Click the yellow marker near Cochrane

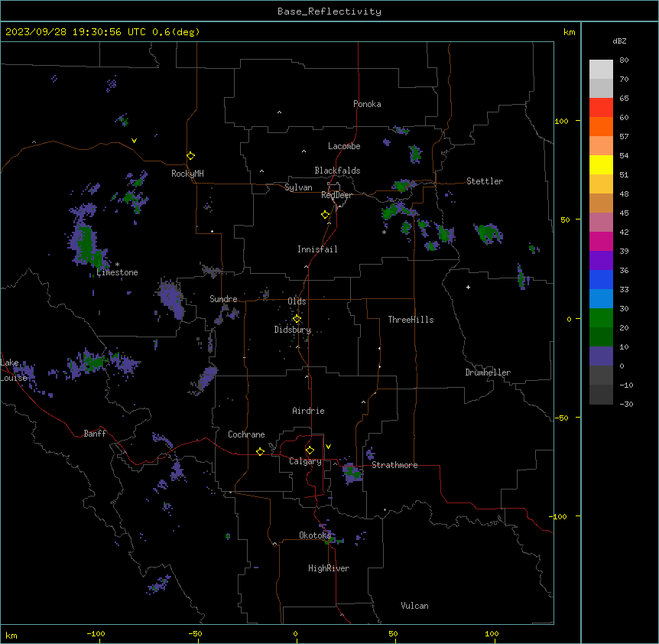[260, 451]
